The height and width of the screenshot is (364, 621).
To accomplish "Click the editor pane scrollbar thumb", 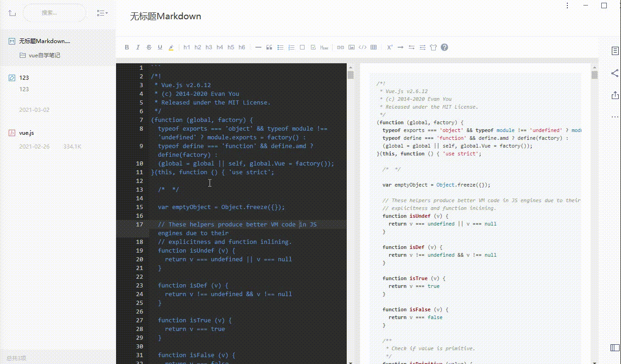I will tap(350, 75).
